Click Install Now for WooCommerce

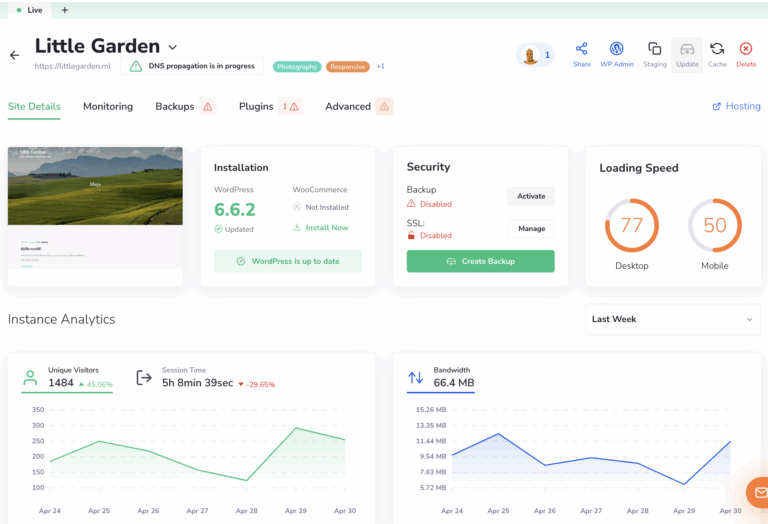click(327, 228)
